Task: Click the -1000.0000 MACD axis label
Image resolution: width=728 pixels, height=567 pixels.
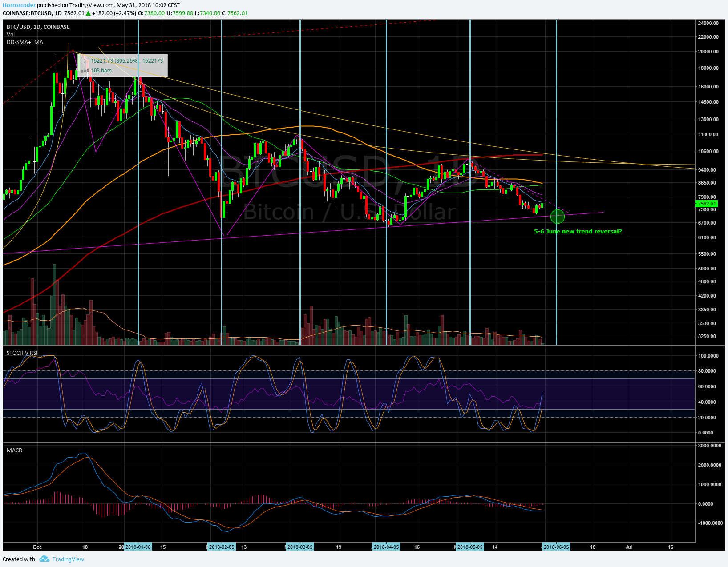Action: tap(710, 523)
